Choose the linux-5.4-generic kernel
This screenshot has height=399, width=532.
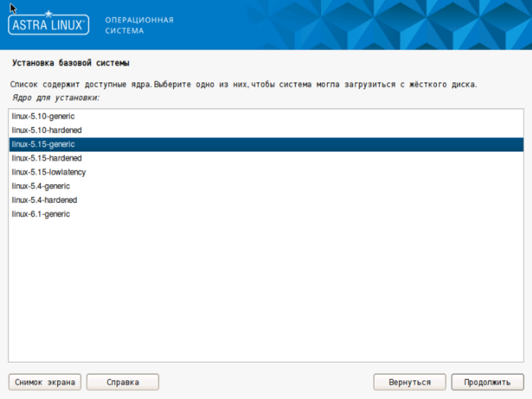coord(41,186)
